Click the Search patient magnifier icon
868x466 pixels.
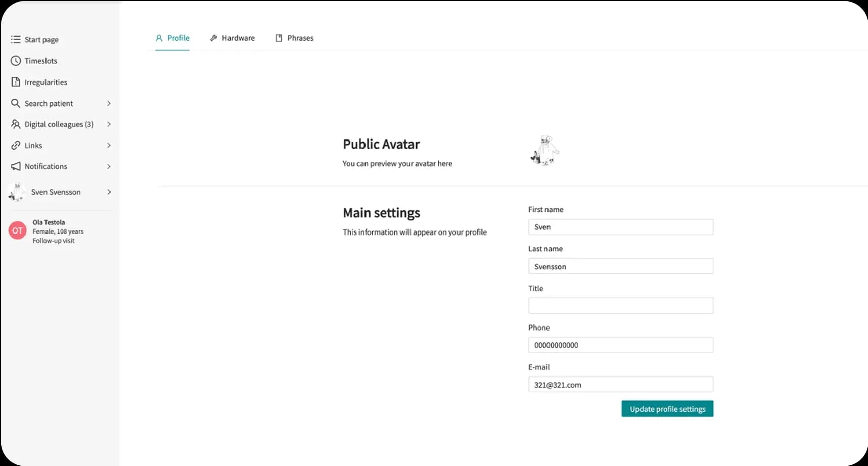tap(16, 103)
